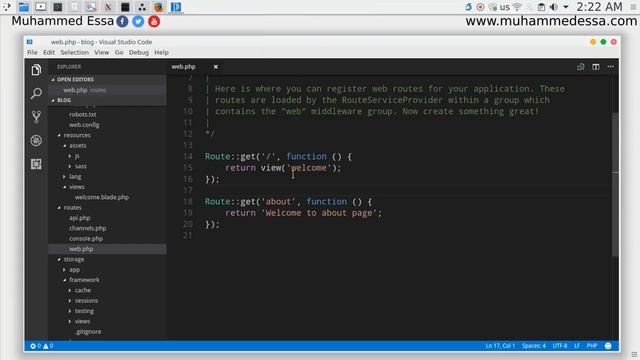
Task: Open the Debug menu
Action: (x=139, y=52)
